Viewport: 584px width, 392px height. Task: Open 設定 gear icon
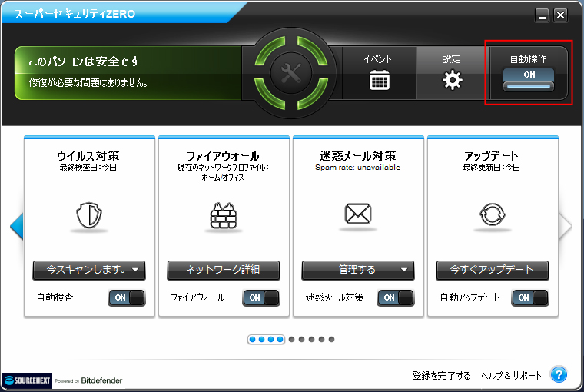[452, 80]
